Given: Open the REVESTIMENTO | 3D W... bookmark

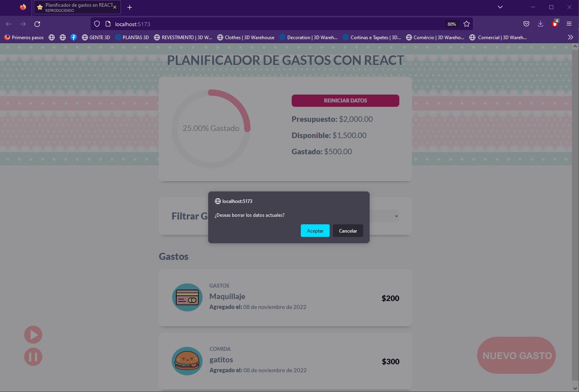Looking at the screenshot, I should (x=183, y=37).
